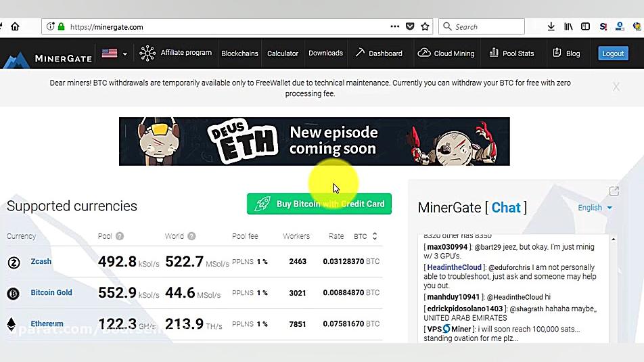This screenshot has height=362, width=644.
Task: Click the Affiliate program network icon
Action: (x=147, y=53)
